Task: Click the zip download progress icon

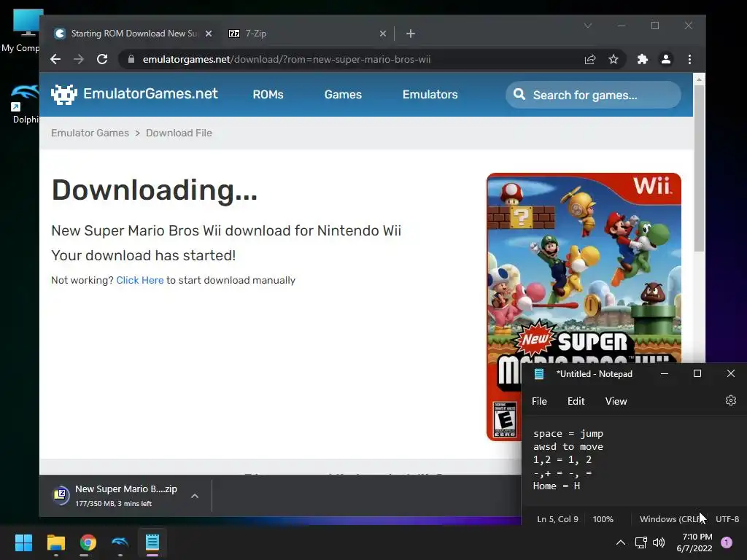Action: 61,495
